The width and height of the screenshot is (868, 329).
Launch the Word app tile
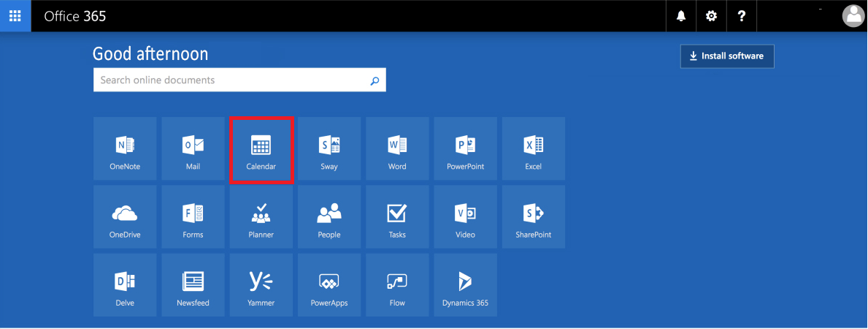tap(397, 148)
